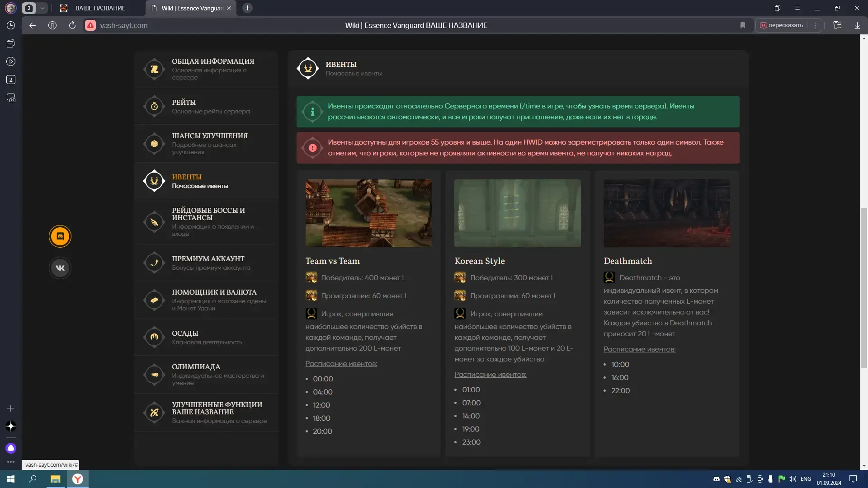The height and width of the screenshot is (488, 868).
Task: Click the ШАНСЫ УЛУЧШЕНИЯ dice icon
Action: click(x=154, y=144)
